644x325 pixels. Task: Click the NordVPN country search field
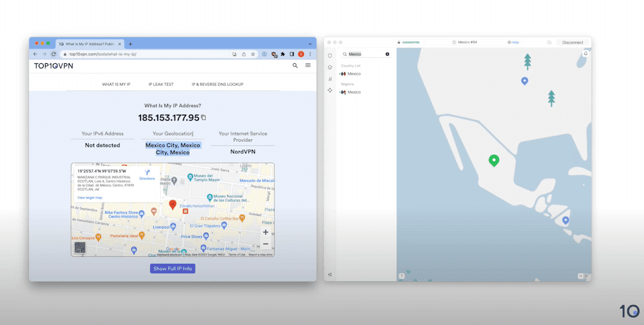click(x=366, y=54)
